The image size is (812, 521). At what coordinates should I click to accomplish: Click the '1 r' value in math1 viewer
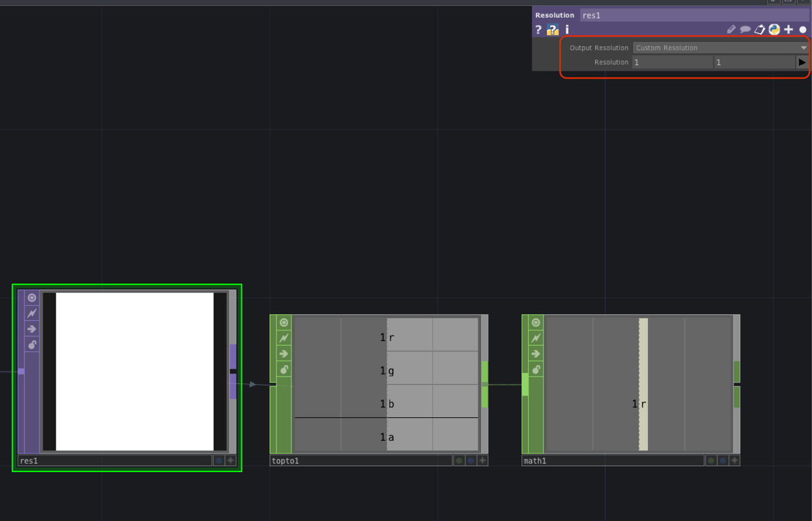639,404
